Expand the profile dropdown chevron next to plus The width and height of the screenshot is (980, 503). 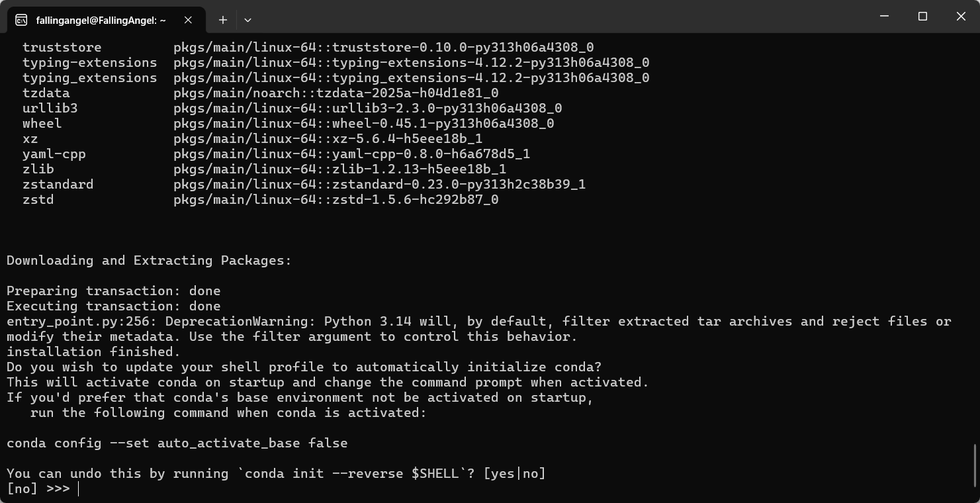pyautogui.click(x=247, y=20)
